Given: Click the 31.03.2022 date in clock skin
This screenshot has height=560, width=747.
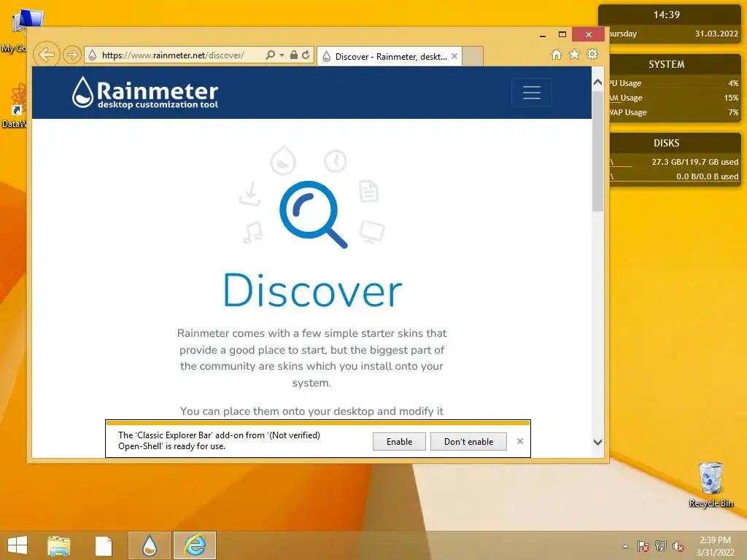Looking at the screenshot, I should [x=716, y=34].
